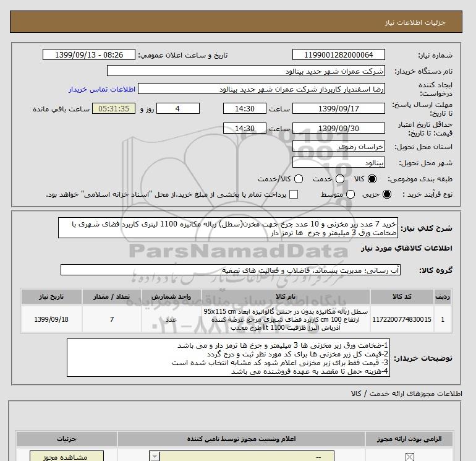Click the الزامی بودن ارائه مجوز header
Viewport: 476px width, 461px height.
(x=409, y=439)
